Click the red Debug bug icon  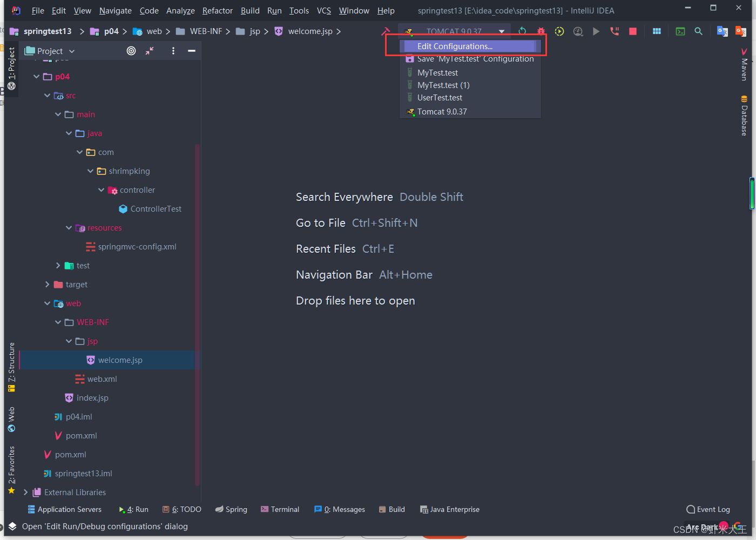point(541,31)
